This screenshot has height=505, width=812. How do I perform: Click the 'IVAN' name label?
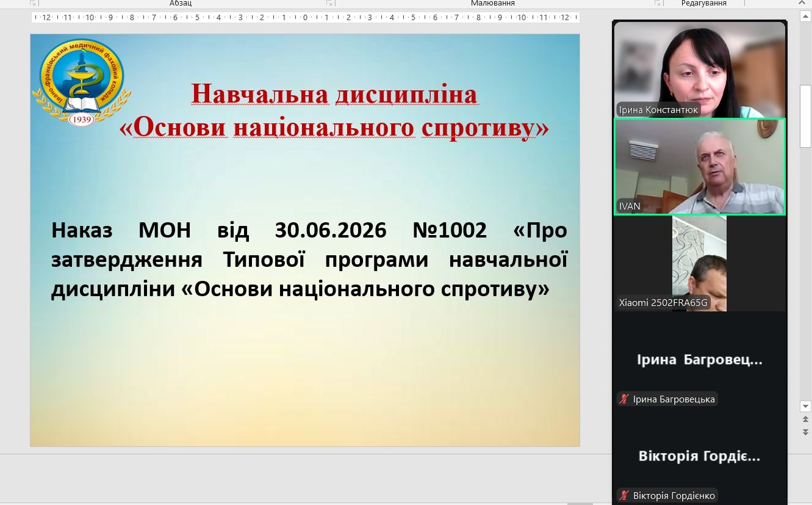click(630, 206)
